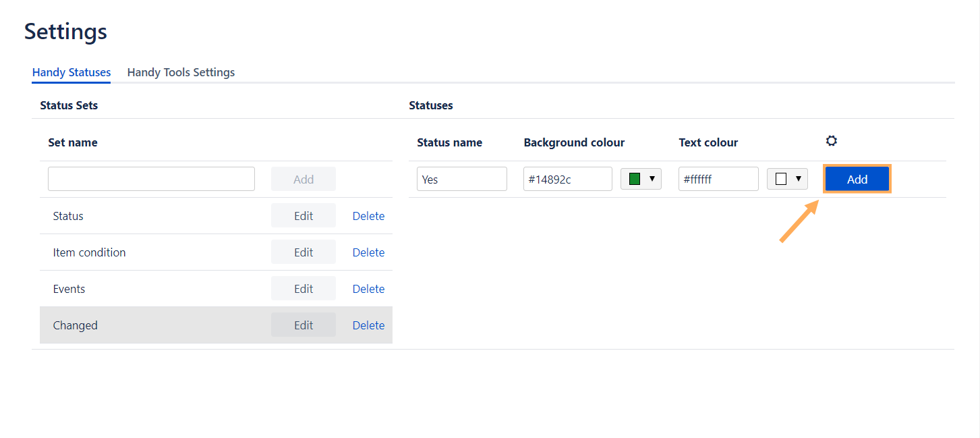Viewport: 980px width, 438px height.
Task: Click the white text colour swatch
Action: pyautogui.click(x=781, y=179)
